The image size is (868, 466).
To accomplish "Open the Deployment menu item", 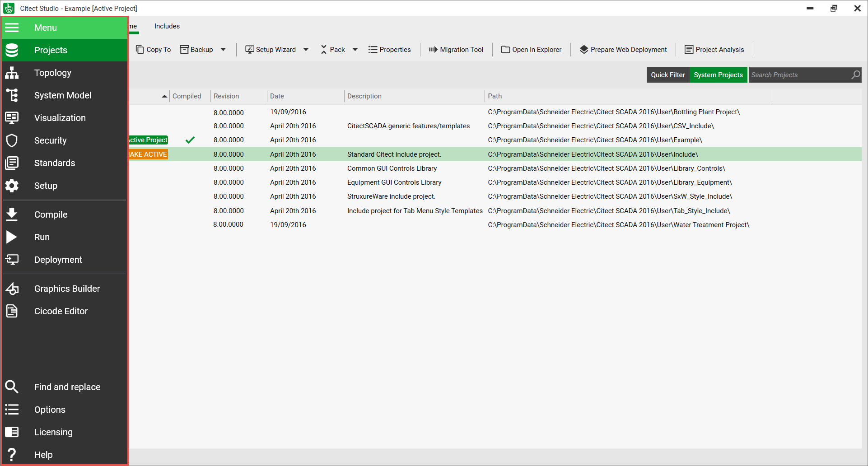I will coord(58,260).
